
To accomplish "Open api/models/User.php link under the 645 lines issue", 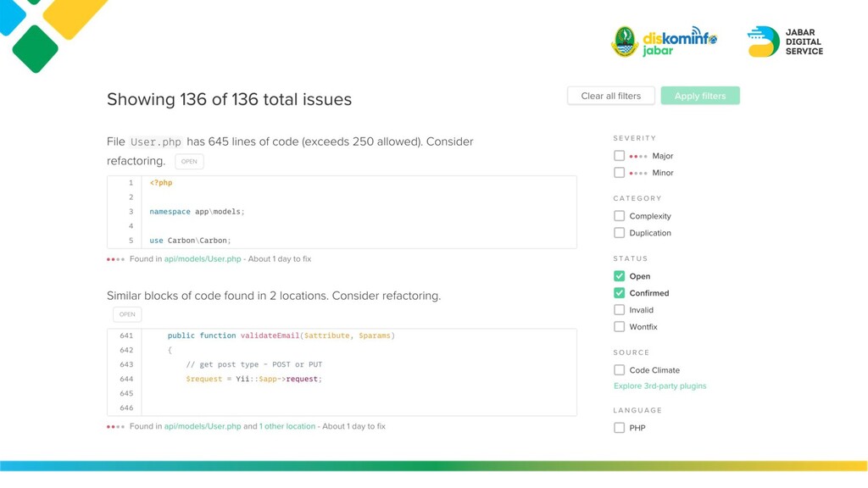I will (x=203, y=259).
